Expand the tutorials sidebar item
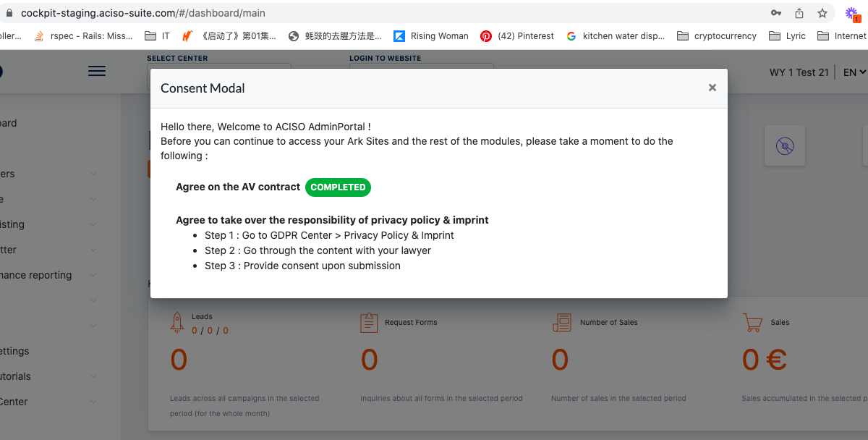The width and height of the screenshot is (868, 440). click(48, 376)
